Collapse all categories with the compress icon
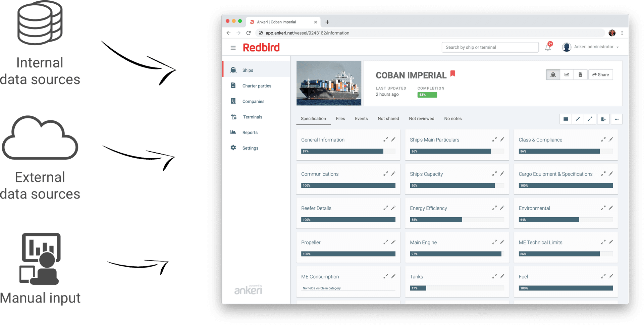The width and height of the screenshot is (644, 325). click(578, 119)
